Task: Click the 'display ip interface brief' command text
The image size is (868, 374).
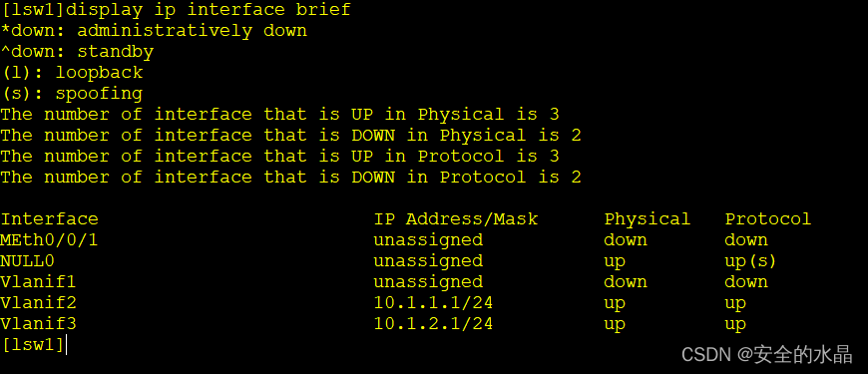Action: (x=209, y=9)
